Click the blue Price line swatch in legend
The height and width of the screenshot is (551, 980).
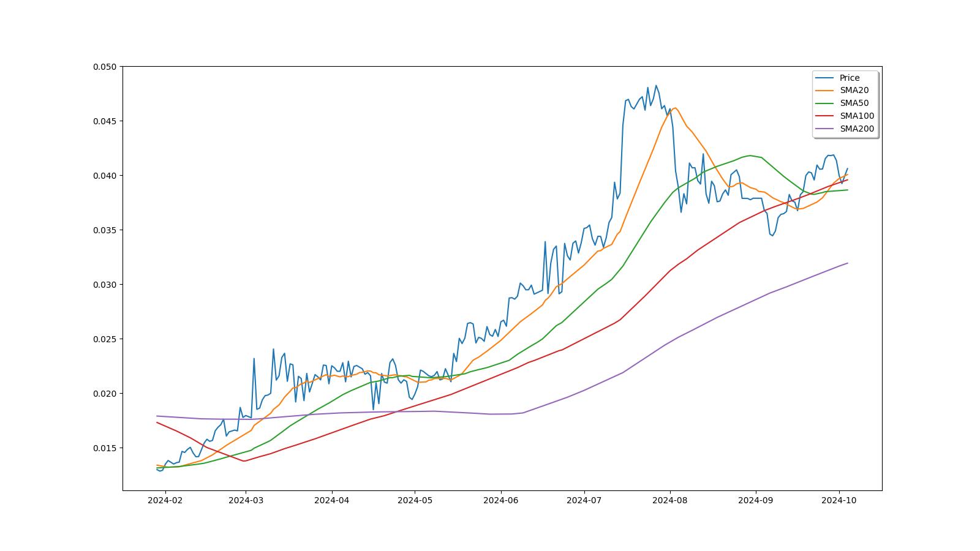click(x=825, y=78)
